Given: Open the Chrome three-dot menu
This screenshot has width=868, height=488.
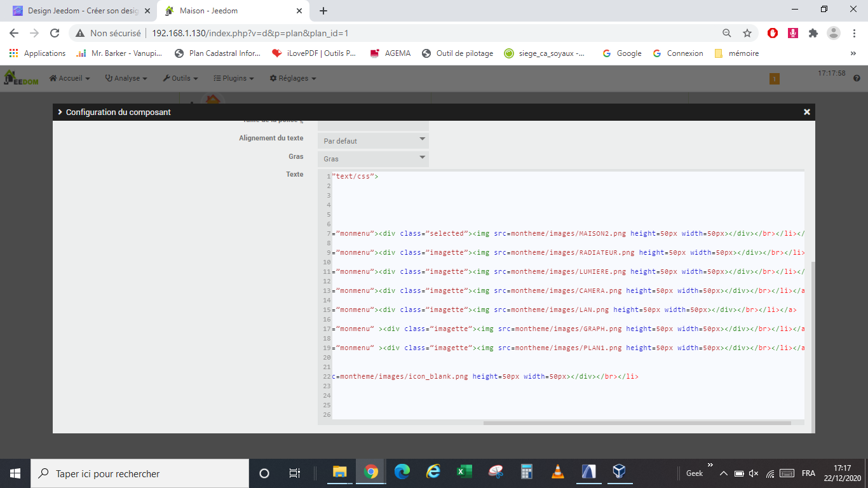Looking at the screenshot, I should (x=854, y=33).
